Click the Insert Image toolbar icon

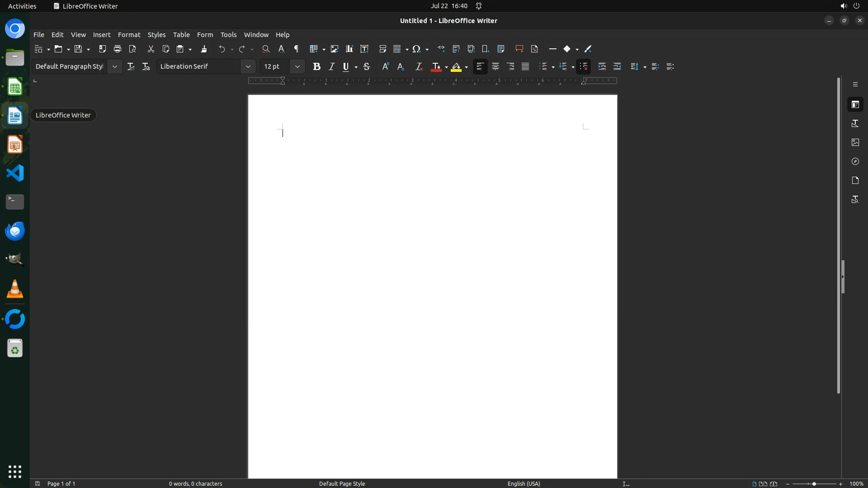pyautogui.click(x=335, y=49)
